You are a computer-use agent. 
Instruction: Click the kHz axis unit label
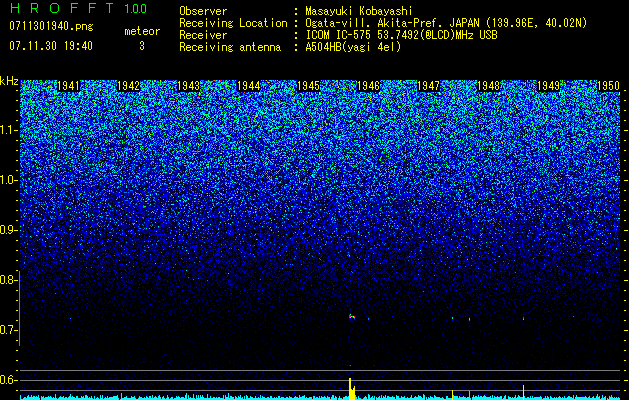[9, 81]
